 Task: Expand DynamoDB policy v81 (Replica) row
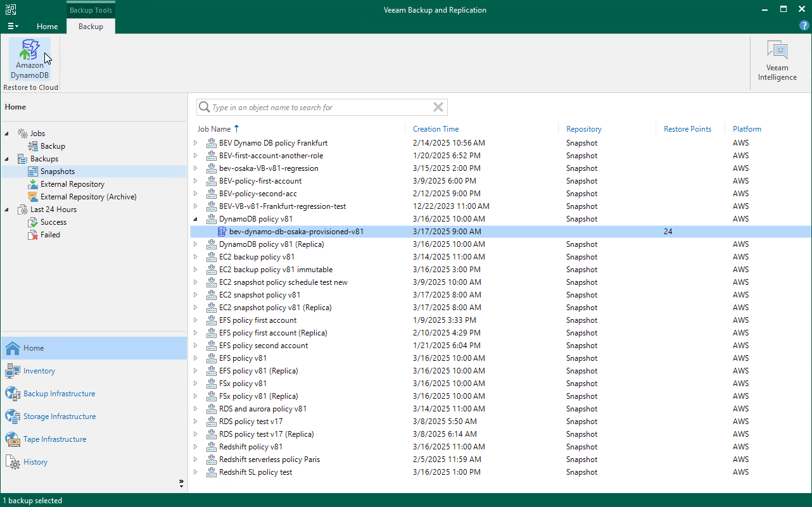coord(196,244)
